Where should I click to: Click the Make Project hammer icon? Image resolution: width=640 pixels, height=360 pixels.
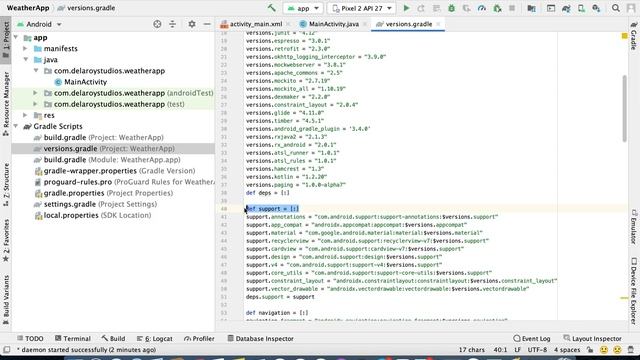(271, 8)
